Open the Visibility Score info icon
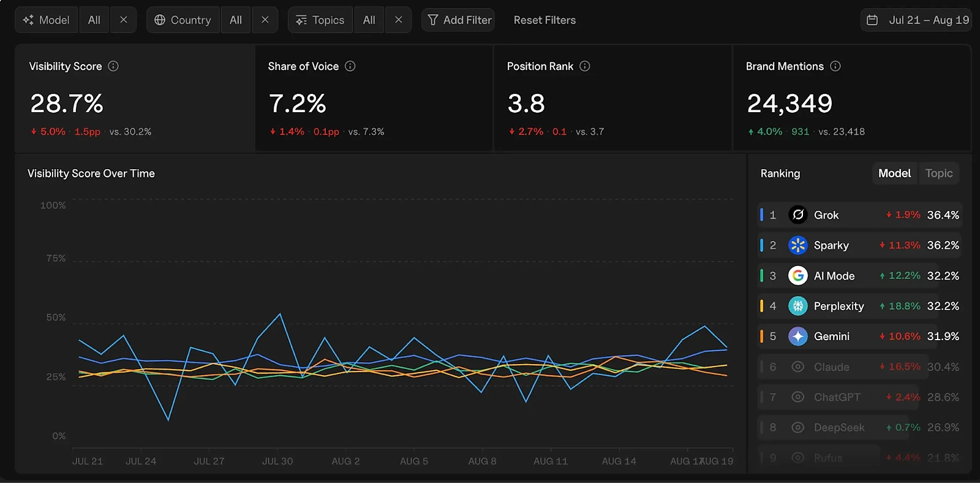This screenshot has width=980, height=483. [x=113, y=66]
